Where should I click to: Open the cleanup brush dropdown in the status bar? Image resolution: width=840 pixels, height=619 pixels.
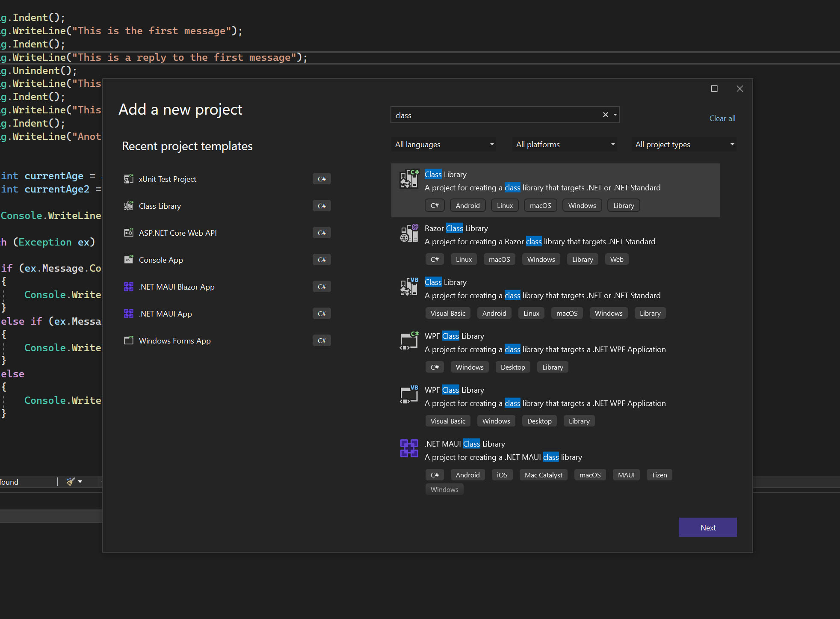click(80, 482)
